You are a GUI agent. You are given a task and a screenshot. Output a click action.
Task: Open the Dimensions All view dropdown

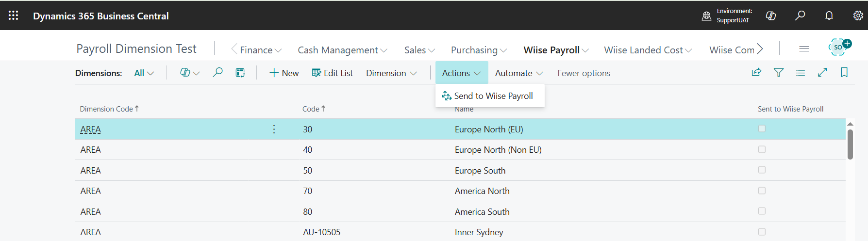(144, 73)
